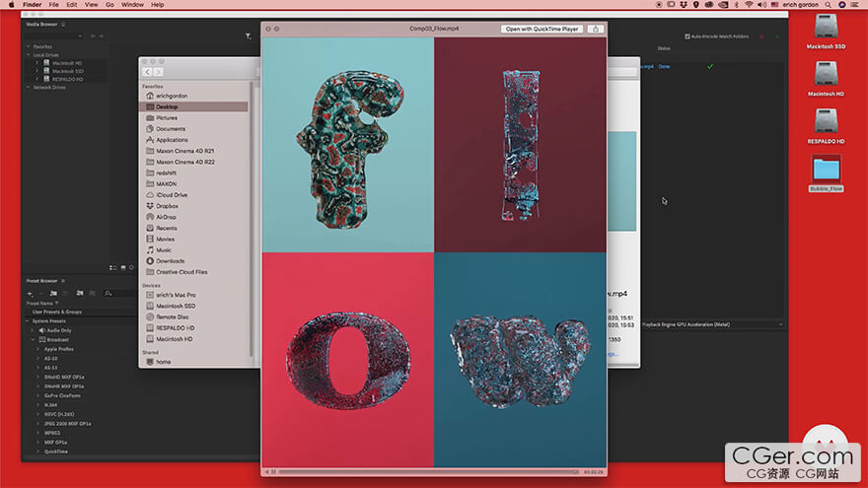Click the Media Browser filter funnel icon
The image size is (868, 488).
click(248, 36)
